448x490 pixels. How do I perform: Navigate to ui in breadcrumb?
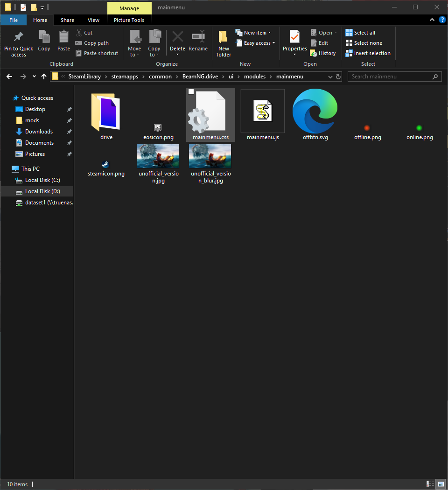tap(231, 77)
